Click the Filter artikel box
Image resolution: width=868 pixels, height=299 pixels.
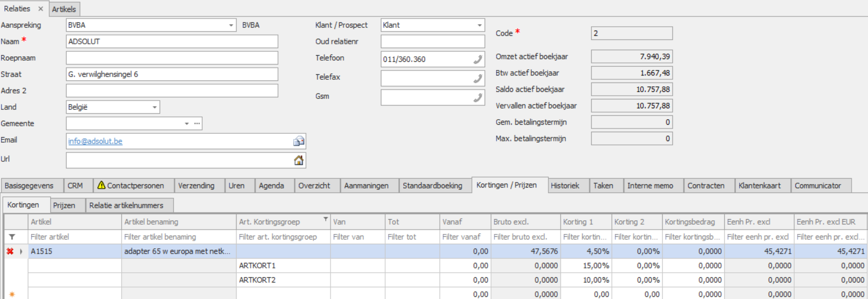coord(75,237)
